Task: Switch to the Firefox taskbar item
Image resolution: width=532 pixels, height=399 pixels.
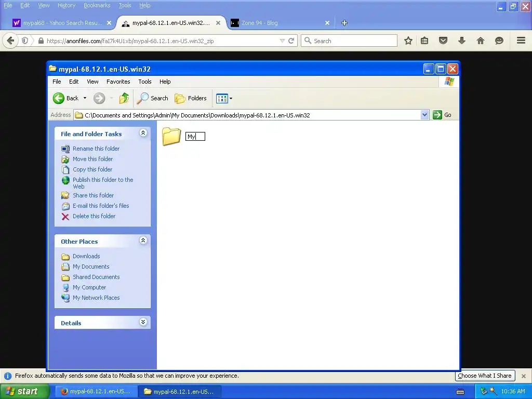Action: point(96,392)
